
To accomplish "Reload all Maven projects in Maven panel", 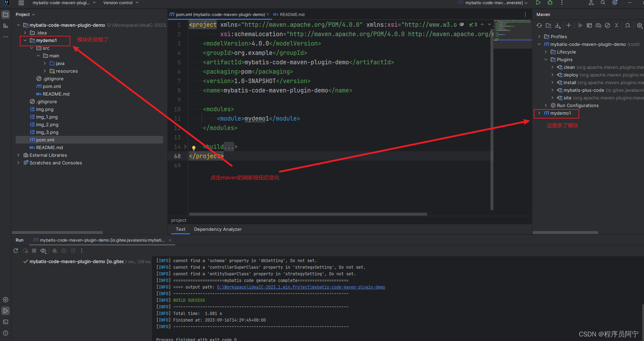I will pos(539,25).
